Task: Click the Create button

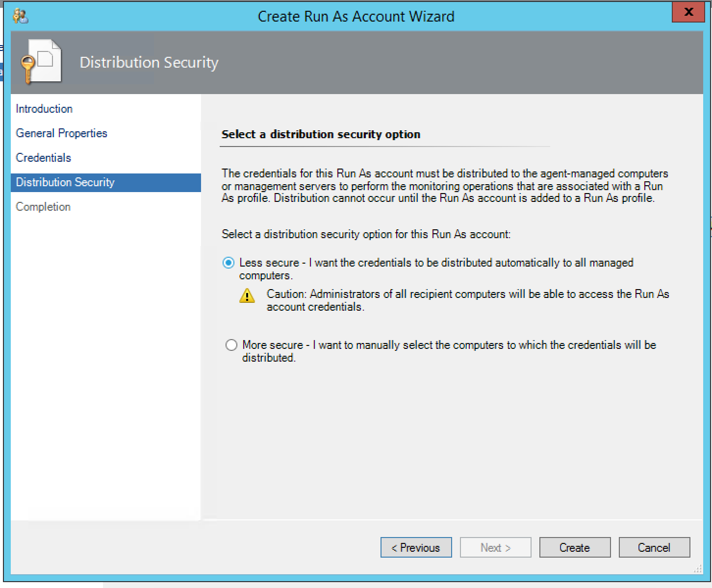Action: coord(575,547)
